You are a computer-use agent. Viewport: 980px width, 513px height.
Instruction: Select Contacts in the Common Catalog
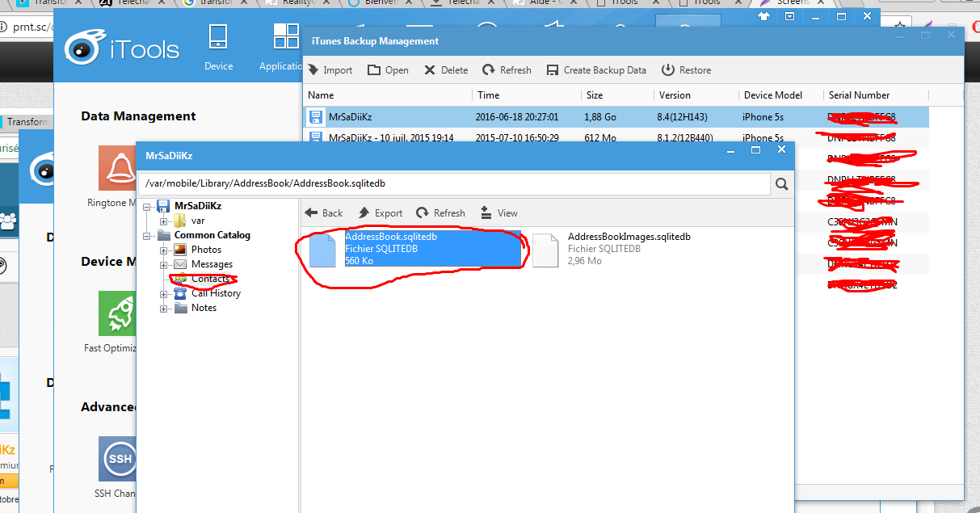(x=210, y=279)
